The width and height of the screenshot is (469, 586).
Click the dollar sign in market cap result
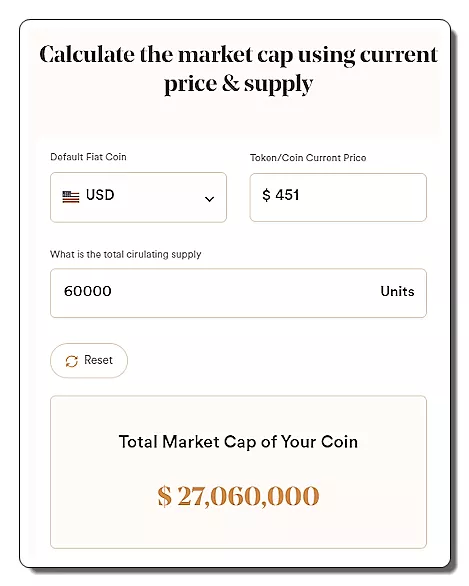(164, 496)
